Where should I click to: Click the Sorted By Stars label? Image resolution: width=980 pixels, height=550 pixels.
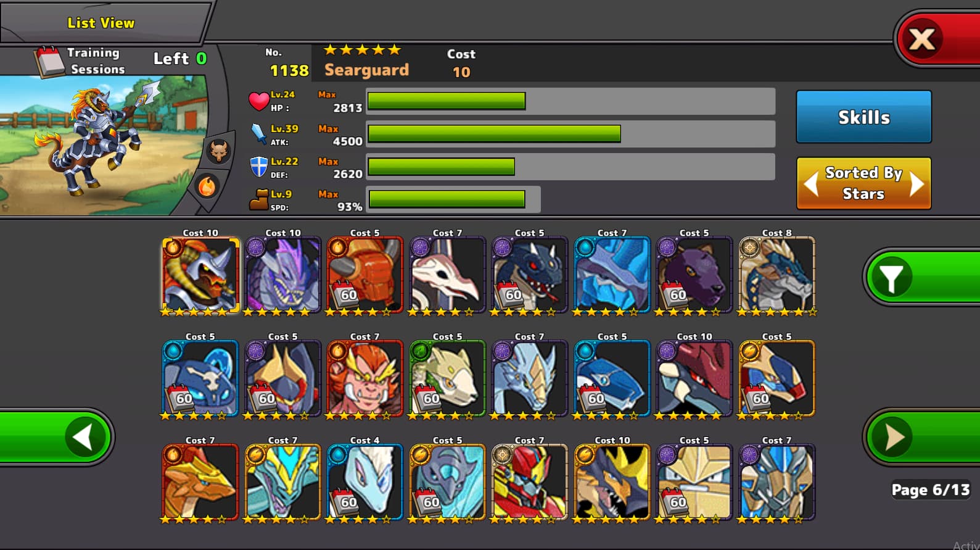click(x=863, y=183)
